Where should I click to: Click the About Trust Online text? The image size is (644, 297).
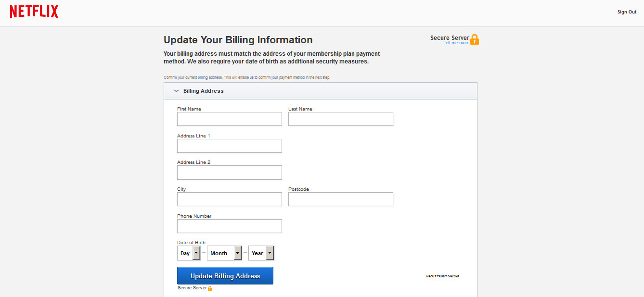point(442,276)
